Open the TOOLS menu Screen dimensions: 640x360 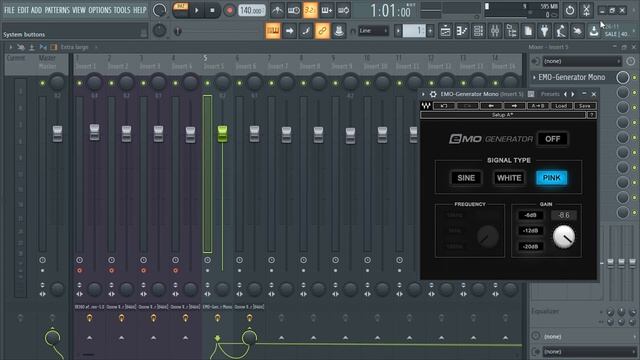(122, 10)
